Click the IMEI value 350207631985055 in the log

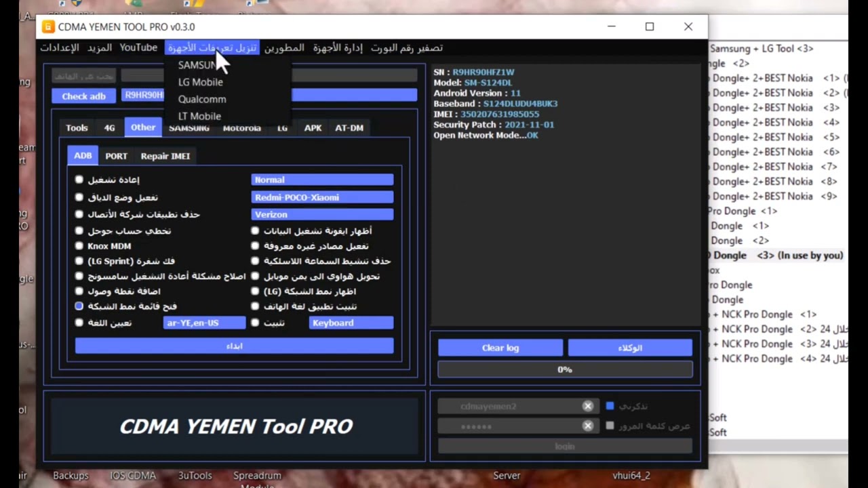tap(499, 115)
